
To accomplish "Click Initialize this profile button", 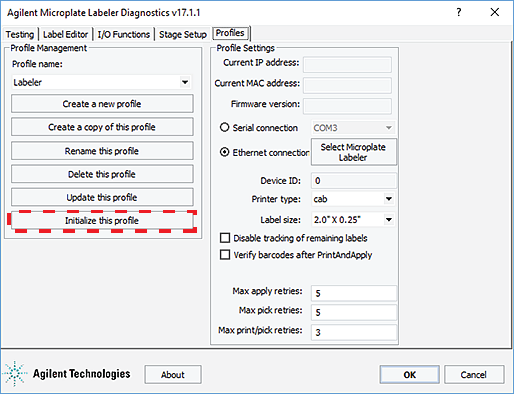I will click(x=102, y=220).
